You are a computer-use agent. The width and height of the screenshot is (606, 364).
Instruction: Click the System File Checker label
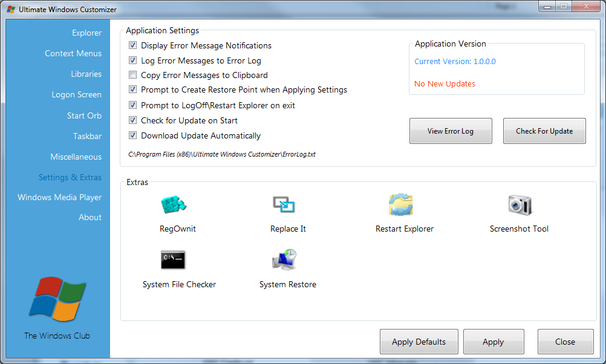pos(180,284)
